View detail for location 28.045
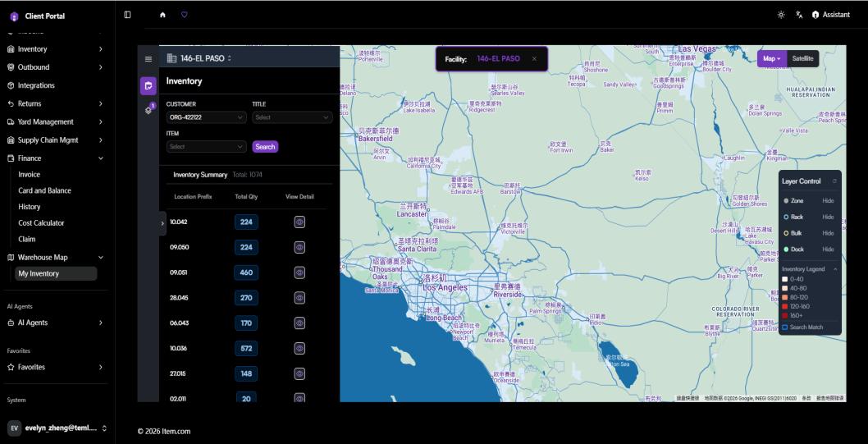868x444 pixels. [299, 298]
